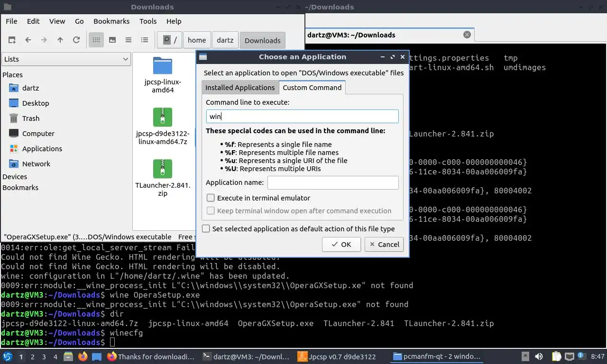
Task: Close the terminal tab dartz@VM3
Action: tap(467, 35)
